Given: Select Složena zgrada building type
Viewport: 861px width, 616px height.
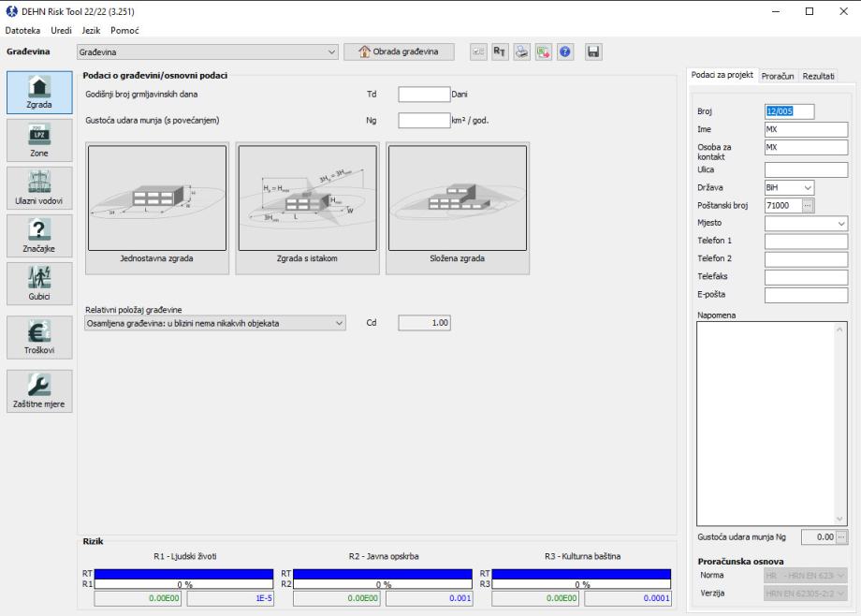Looking at the screenshot, I should click(458, 208).
